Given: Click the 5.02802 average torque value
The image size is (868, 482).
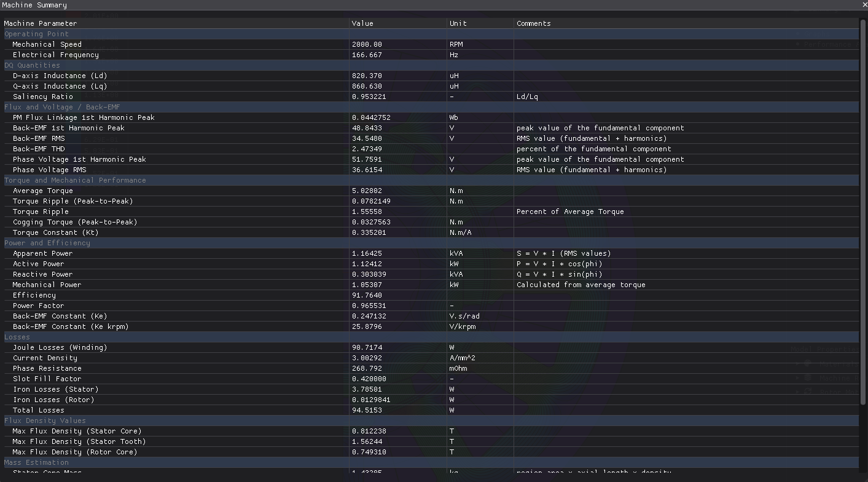Looking at the screenshot, I should [x=367, y=191].
